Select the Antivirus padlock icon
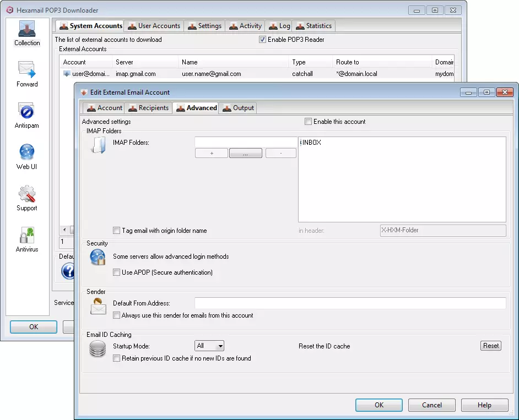This screenshot has height=420, width=519. (x=27, y=236)
